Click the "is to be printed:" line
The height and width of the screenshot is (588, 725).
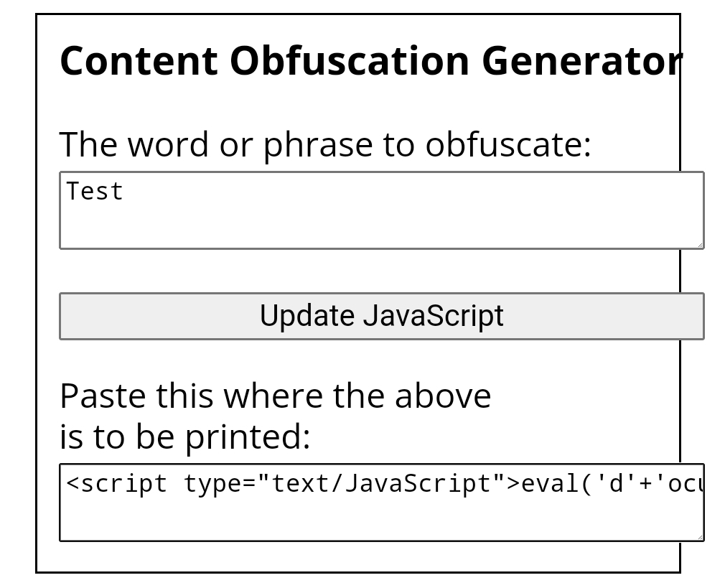[x=185, y=437]
